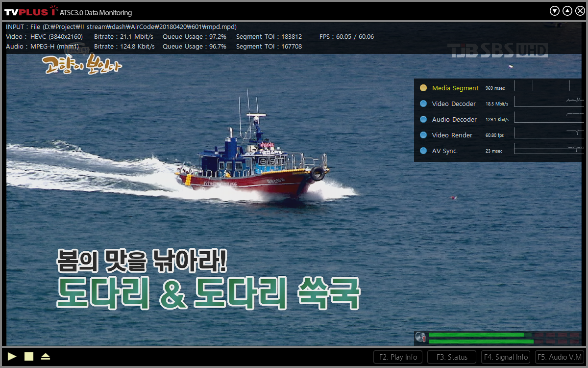Click the Audio Decoder blue status indicator
Screen dimensions: 588x368
click(x=423, y=120)
